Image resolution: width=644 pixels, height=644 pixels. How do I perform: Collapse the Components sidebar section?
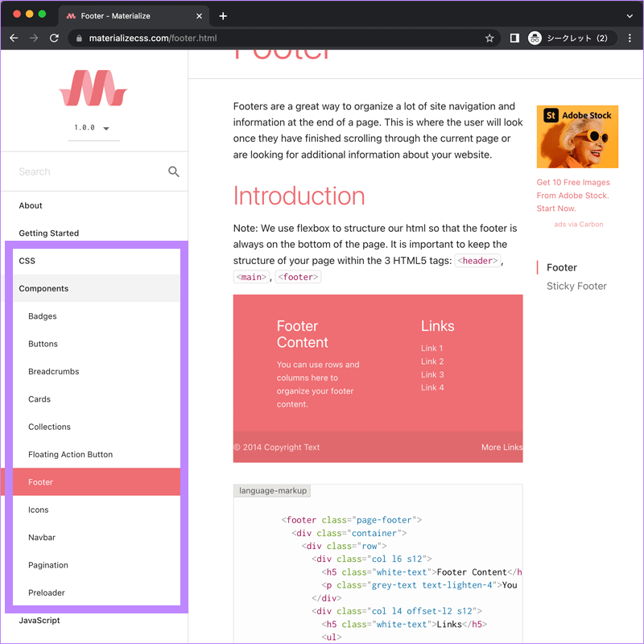click(43, 288)
